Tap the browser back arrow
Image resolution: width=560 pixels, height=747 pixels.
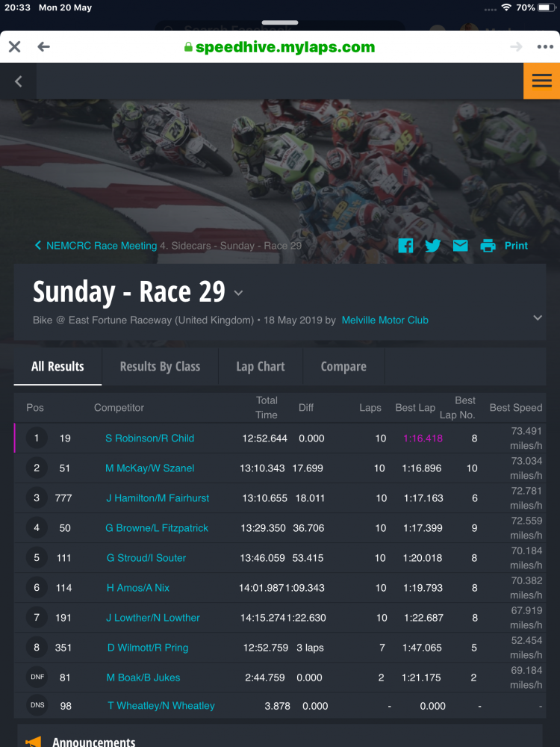43,47
